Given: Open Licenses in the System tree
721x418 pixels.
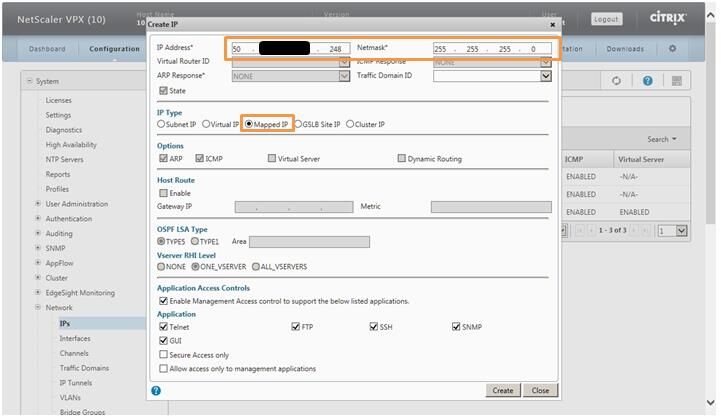Looking at the screenshot, I should [58, 100].
